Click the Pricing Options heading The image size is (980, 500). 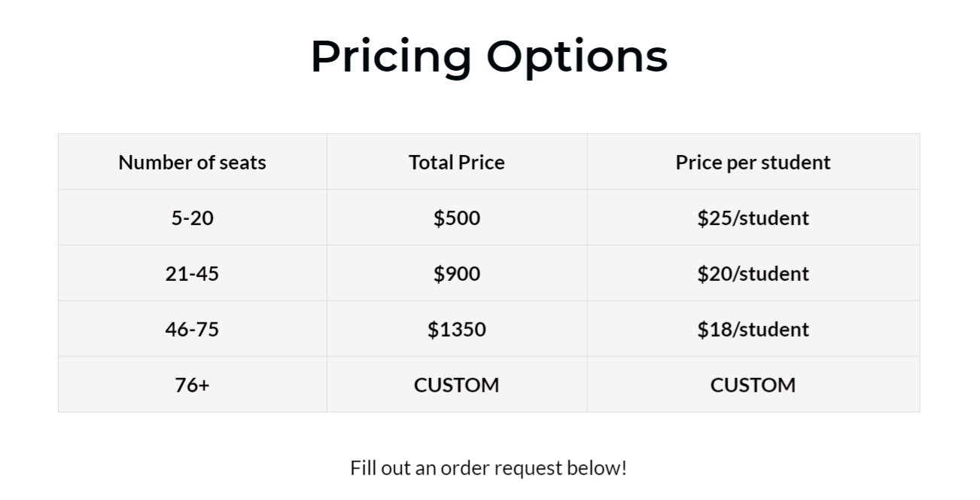[x=489, y=56]
